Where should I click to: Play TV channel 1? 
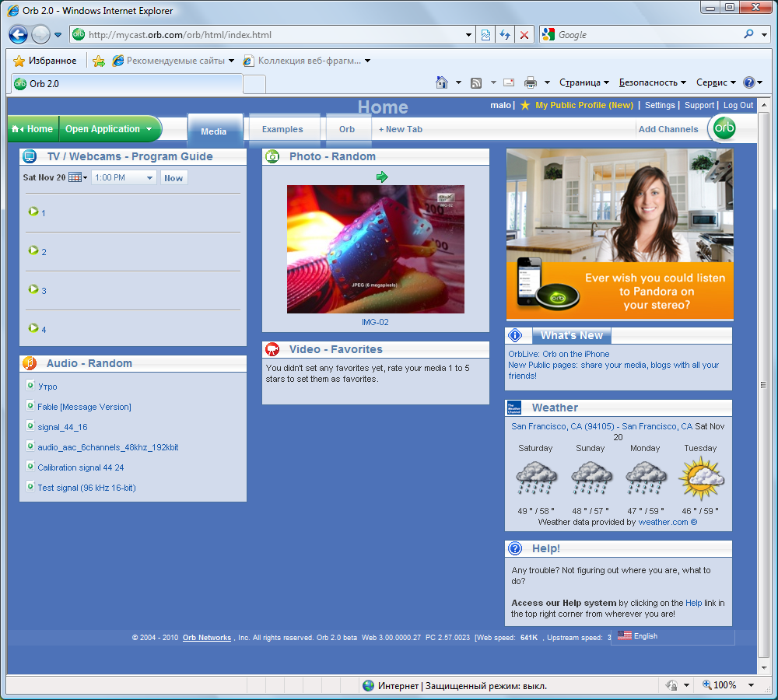pyautogui.click(x=33, y=212)
